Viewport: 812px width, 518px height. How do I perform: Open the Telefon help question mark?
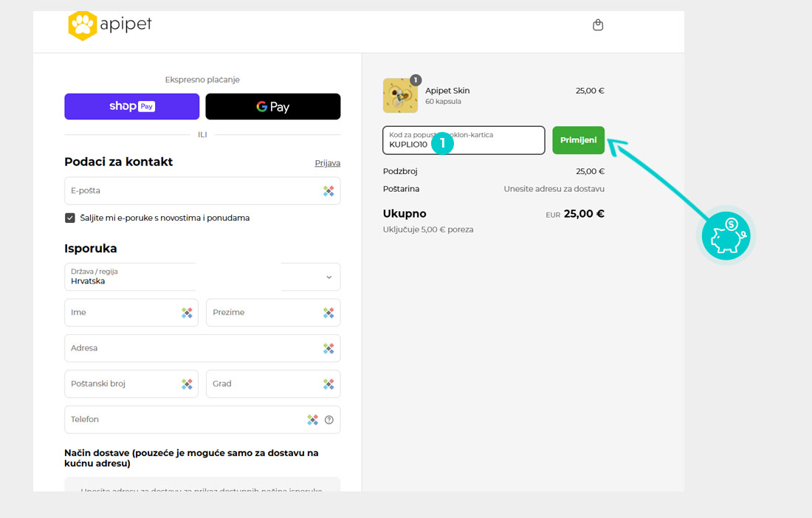coord(328,420)
